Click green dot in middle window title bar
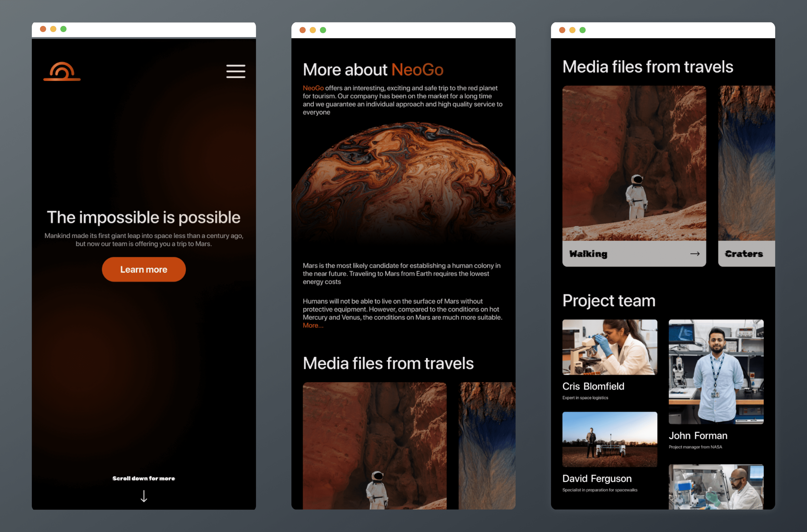 323,30
